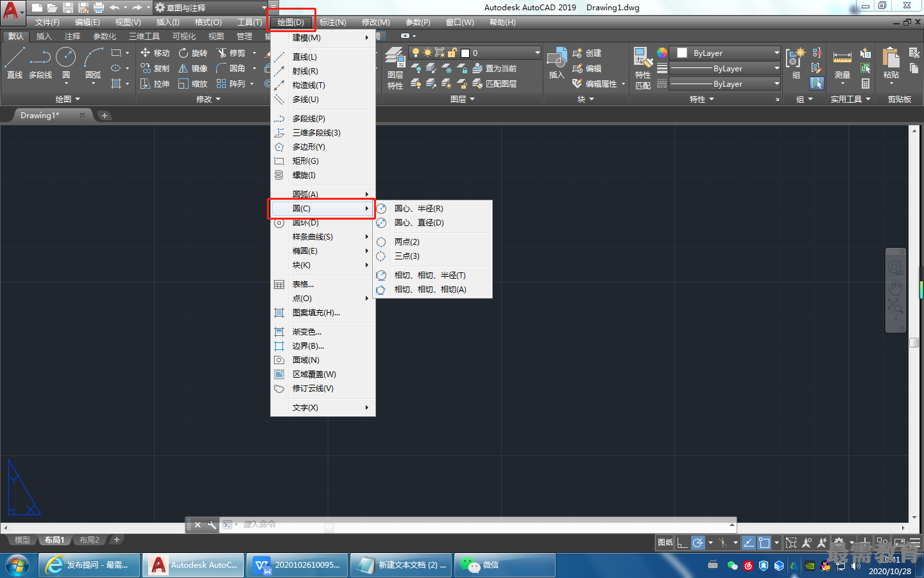The image size is (924, 578).
Task: Expand the Modify (修改) panel
Action: pyautogui.click(x=208, y=99)
